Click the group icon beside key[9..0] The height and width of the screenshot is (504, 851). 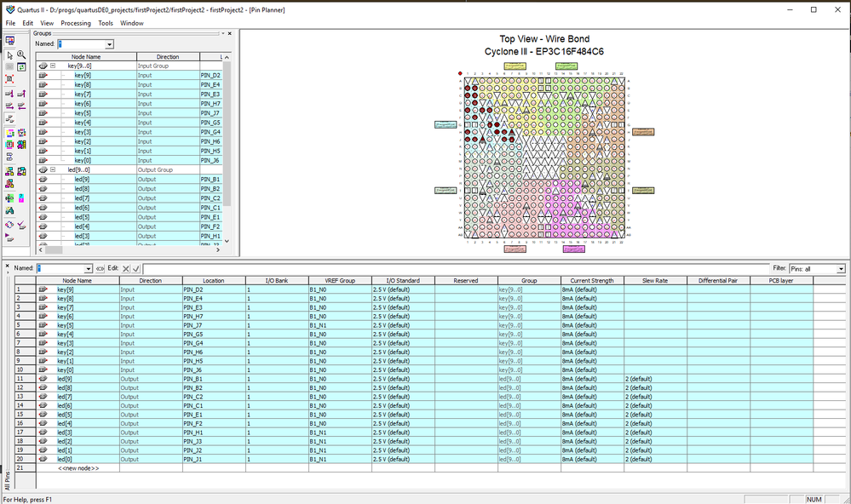(x=43, y=66)
